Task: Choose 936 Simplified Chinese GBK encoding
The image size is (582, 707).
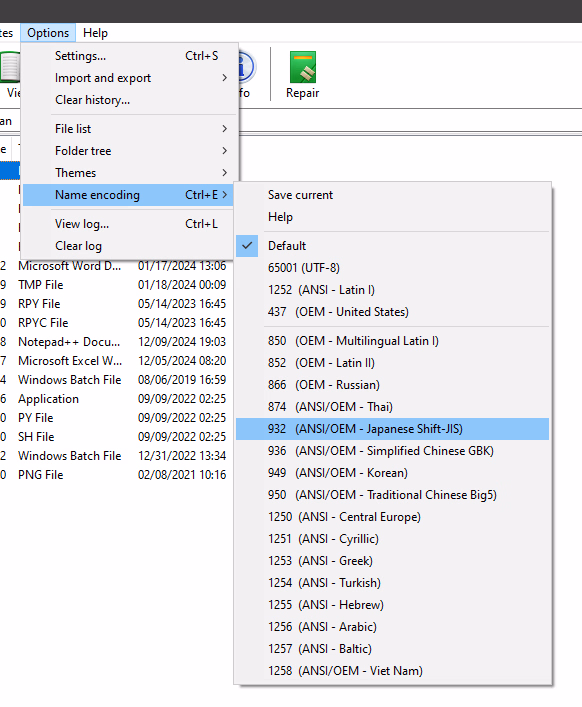Action: click(392, 451)
